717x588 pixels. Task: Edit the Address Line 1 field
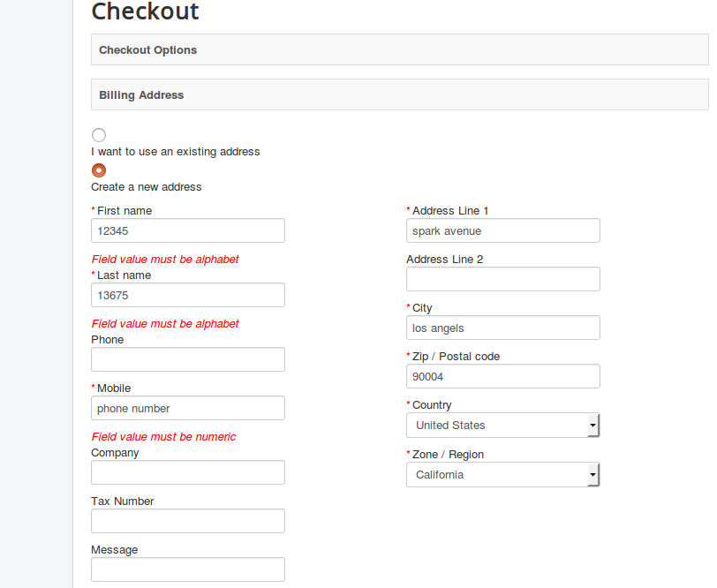(503, 230)
